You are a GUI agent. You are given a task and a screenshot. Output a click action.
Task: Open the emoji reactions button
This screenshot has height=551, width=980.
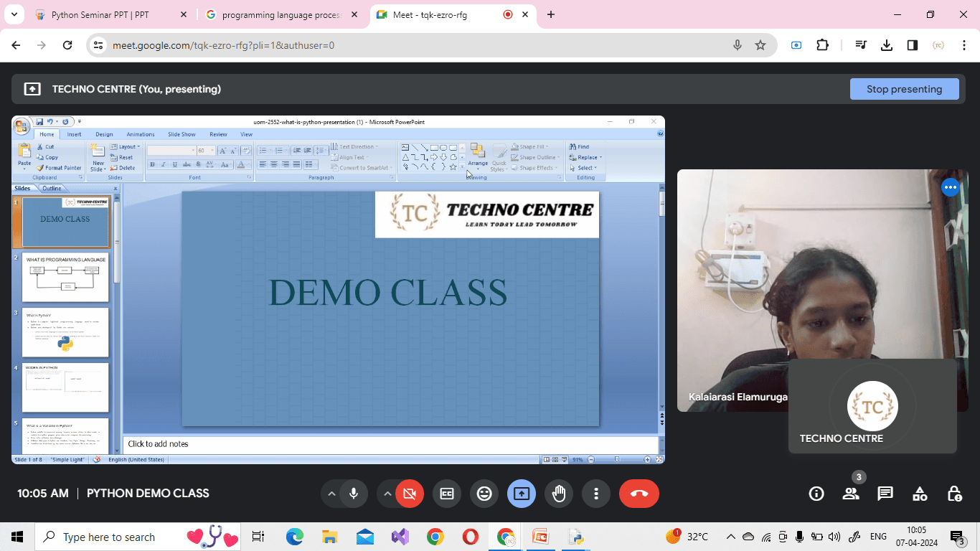coord(484,494)
